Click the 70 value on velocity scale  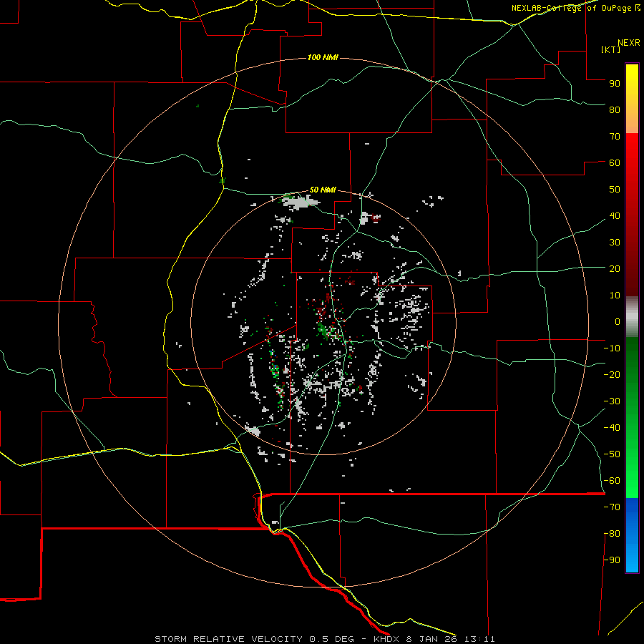pyautogui.click(x=615, y=137)
